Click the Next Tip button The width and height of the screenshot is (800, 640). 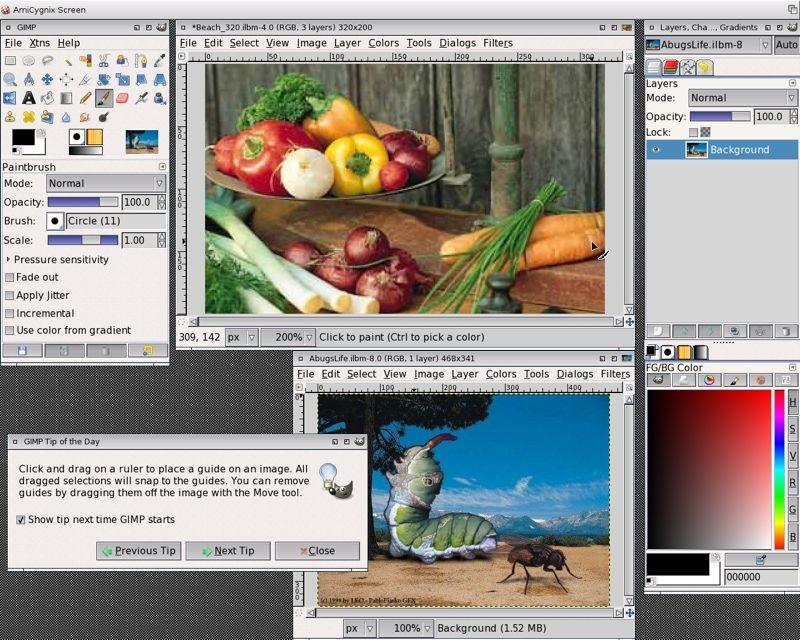pyautogui.click(x=228, y=551)
